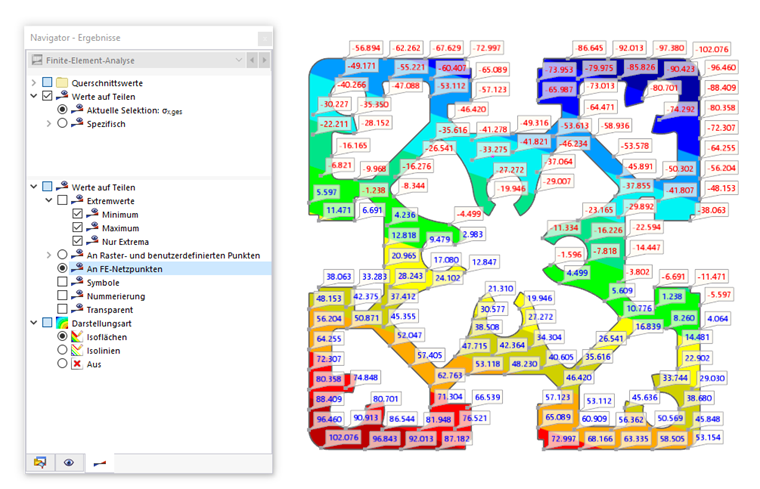Select the An FE-Netzpunkten radio button

[x=62, y=268]
